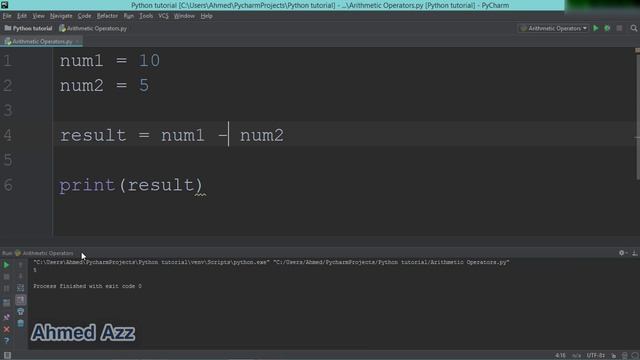This screenshot has height=360, width=640.
Task: Open the VCS menu
Action: point(164,16)
